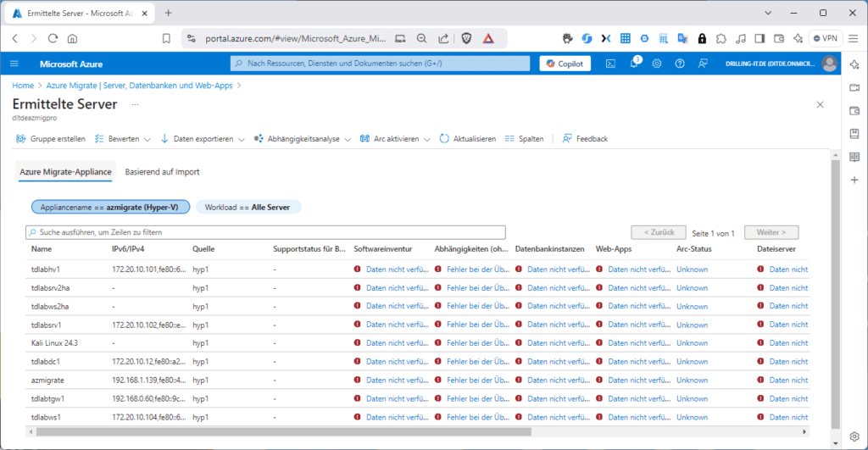Open Web-Apps link for Kali Linux 24.3
This screenshot has width=868, height=450.
click(x=639, y=343)
